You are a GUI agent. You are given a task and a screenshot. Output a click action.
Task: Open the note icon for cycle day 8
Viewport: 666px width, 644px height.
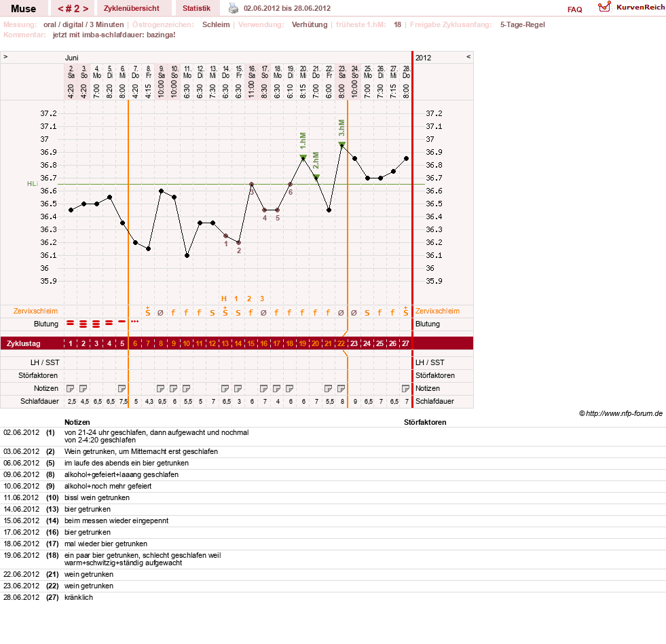(x=160, y=388)
